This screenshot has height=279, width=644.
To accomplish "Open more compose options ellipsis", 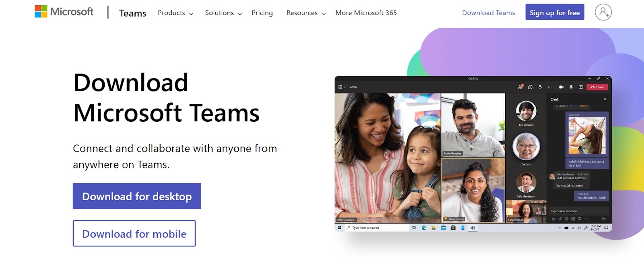I will pyautogui.click(x=586, y=219).
